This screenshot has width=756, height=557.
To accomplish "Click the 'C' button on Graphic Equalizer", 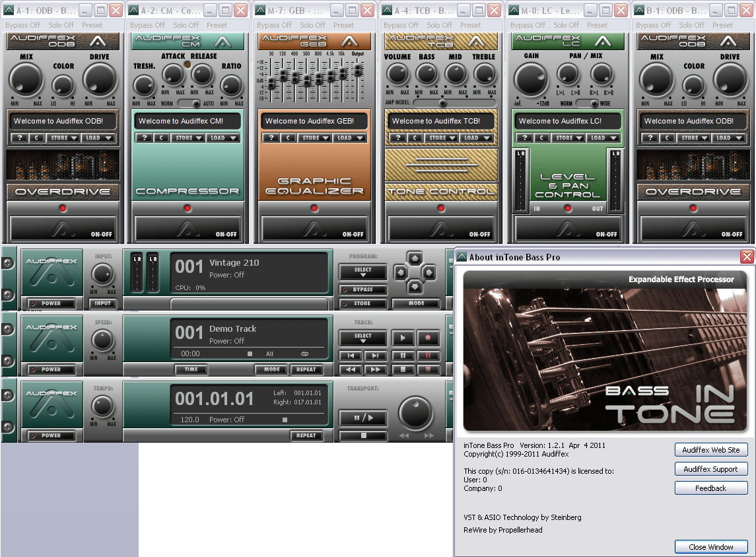I will pyautogui.click(x=288, y=138).
